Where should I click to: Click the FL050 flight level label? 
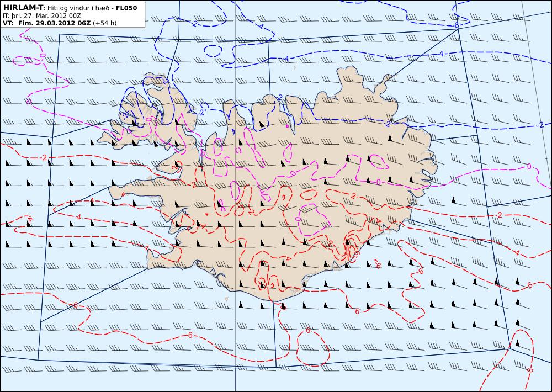126,8
